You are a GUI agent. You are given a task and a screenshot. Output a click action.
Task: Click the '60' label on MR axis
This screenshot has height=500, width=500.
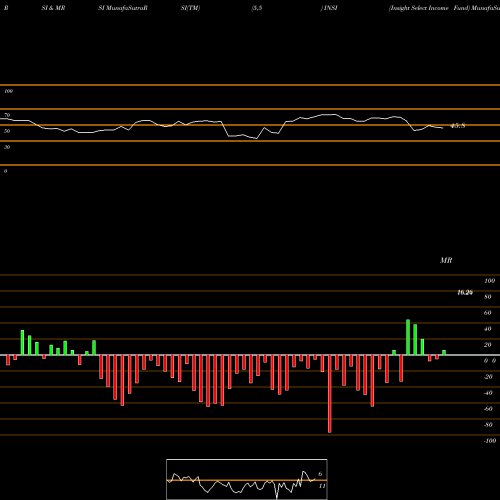tap(488, 313)
